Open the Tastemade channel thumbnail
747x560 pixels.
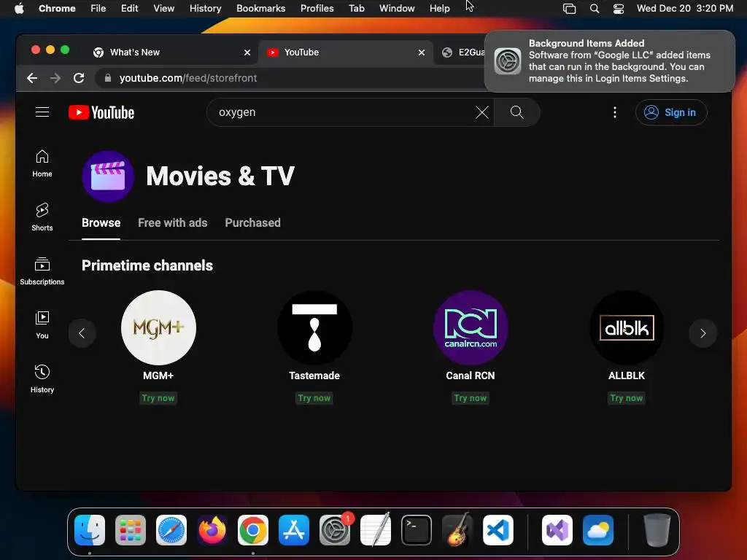(x=314, y=327)
